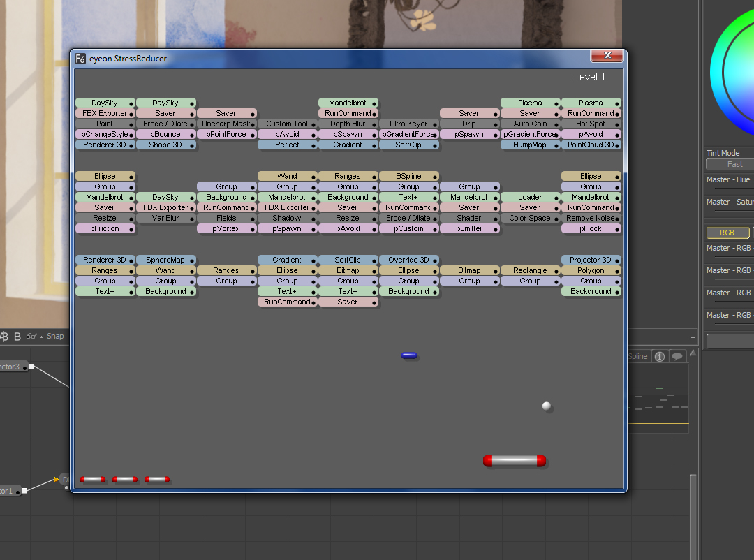
Task: Click the F6 icon in StressReducer title bar
Action: (x=80, y=59)
